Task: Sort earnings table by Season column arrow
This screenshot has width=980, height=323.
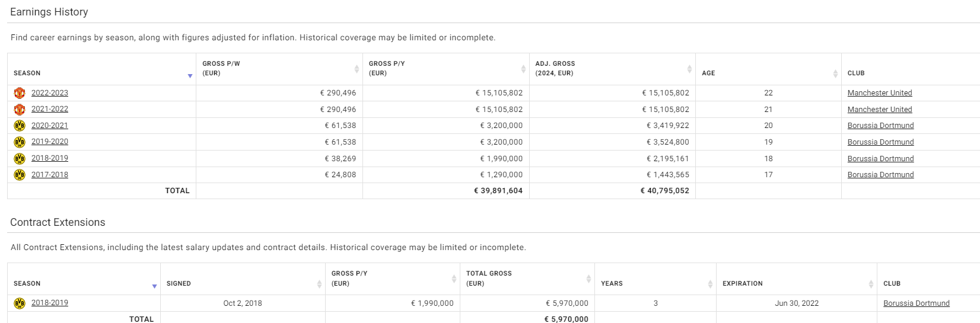Action: 190,76
